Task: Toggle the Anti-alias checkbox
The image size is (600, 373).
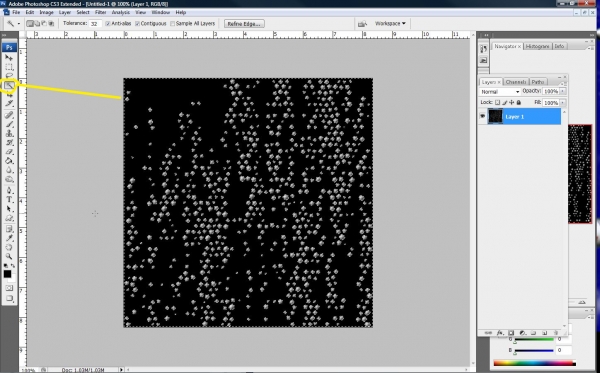Action: 108,24
